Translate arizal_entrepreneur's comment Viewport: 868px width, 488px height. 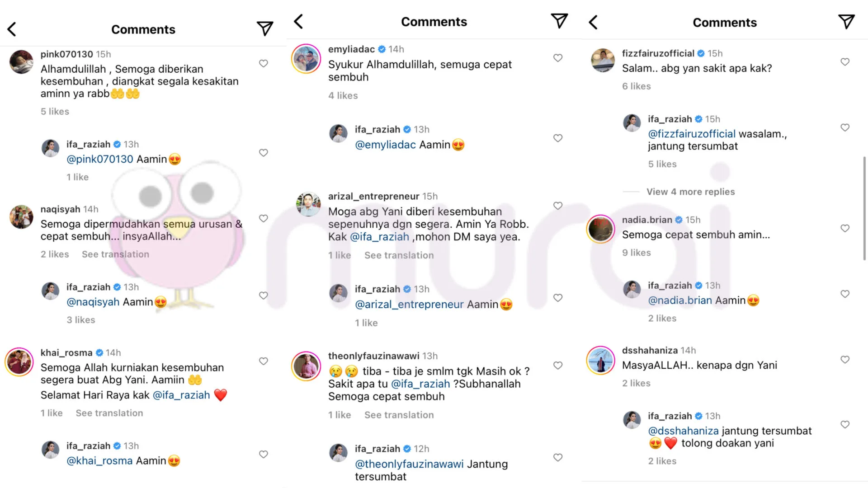tap(399, 255)
